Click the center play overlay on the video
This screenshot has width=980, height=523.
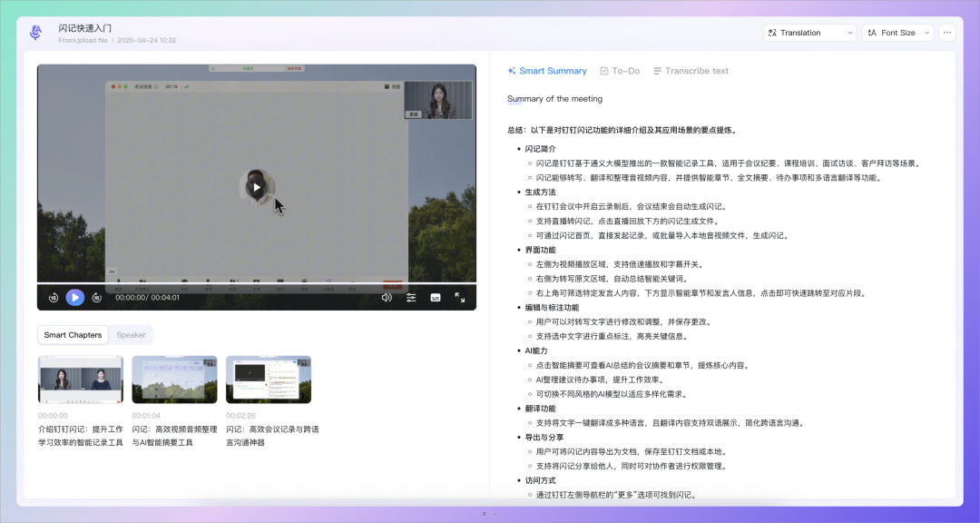click(257, 187)
